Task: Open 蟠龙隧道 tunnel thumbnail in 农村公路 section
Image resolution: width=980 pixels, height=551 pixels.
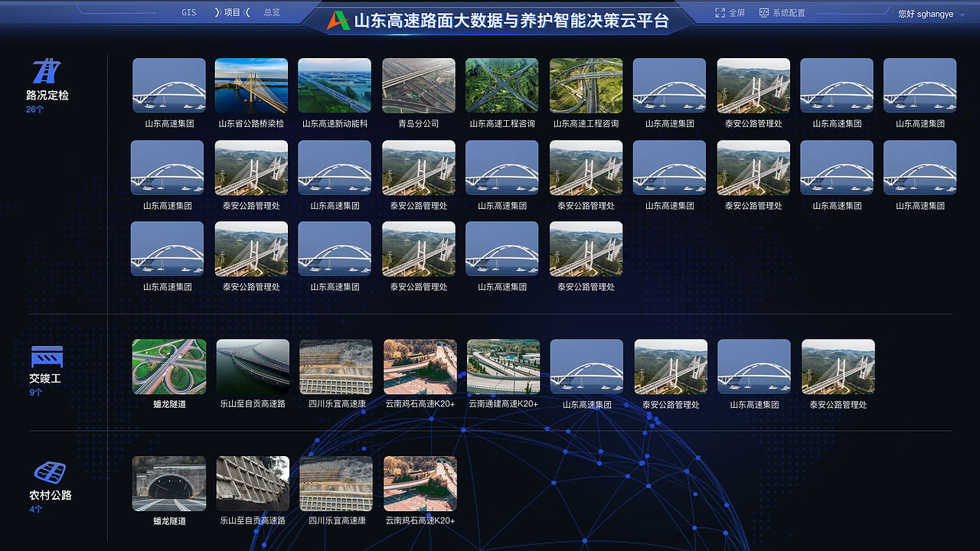Action: click(x=169, y=484)
